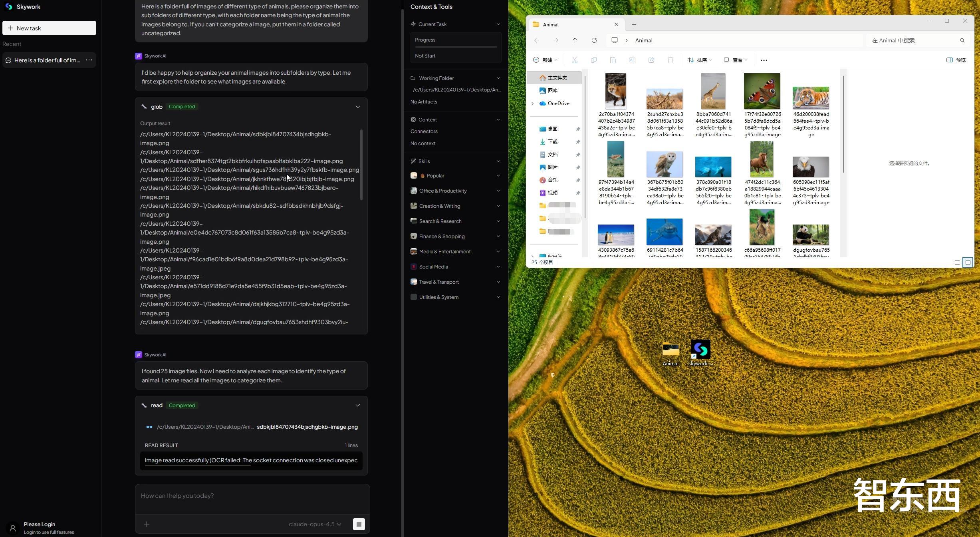Click Please Login at bottom left
Image resolution: width=980 pixels, height=537 pixels.
point(40,524)
